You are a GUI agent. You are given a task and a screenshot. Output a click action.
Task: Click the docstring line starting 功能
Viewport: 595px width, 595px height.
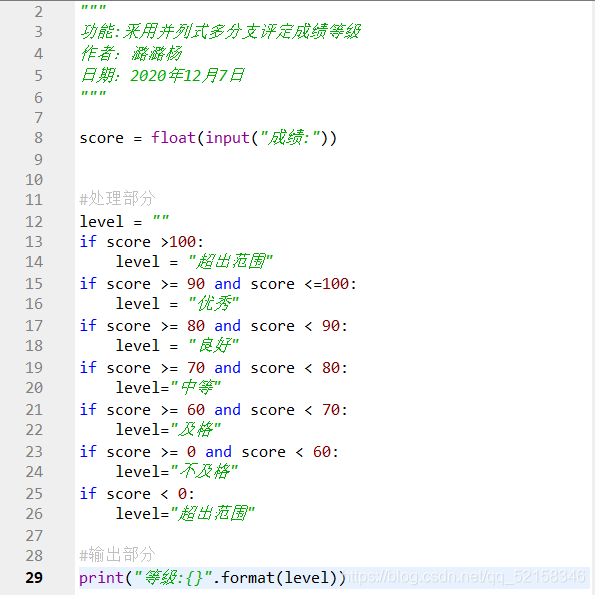pos(220,31)
